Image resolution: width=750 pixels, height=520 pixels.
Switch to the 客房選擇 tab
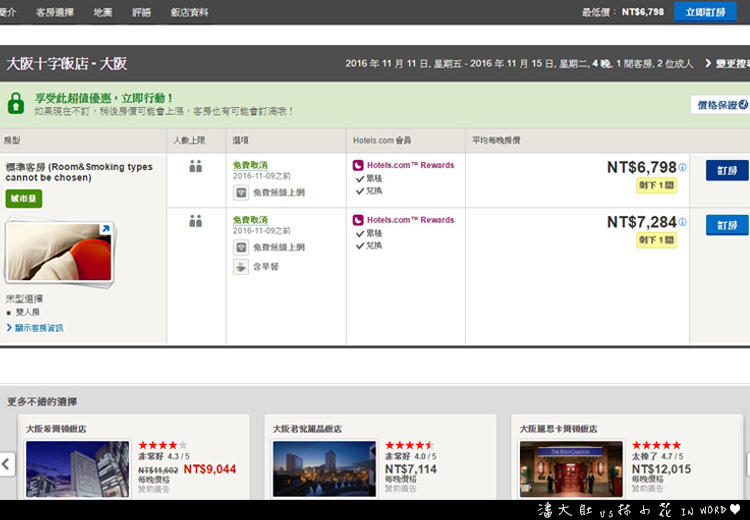(x=55, y=12)
